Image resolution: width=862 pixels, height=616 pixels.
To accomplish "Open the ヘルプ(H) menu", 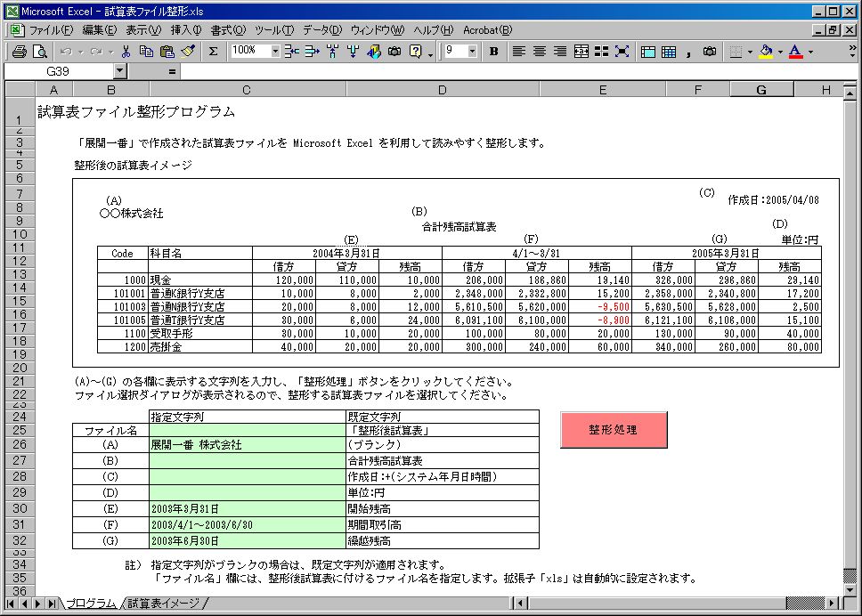I will tap(434, 30).
